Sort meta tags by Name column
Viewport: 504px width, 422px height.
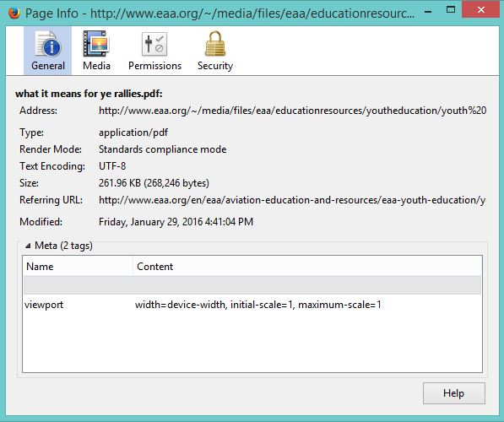coord(79,266)
